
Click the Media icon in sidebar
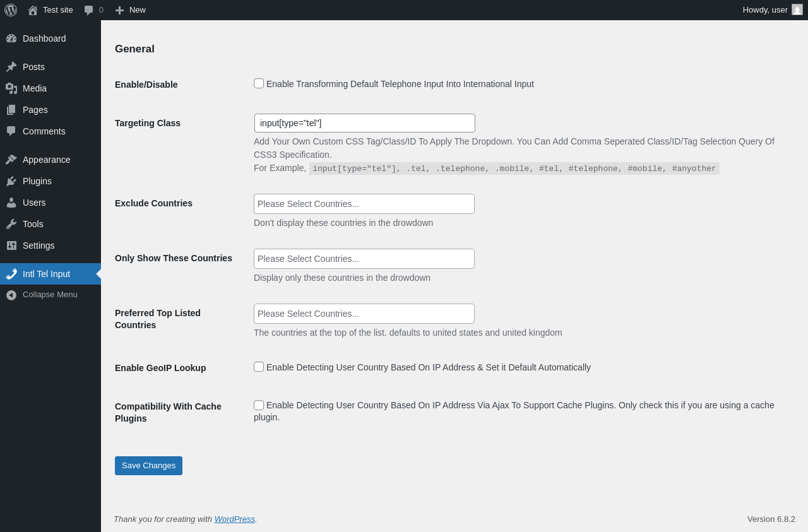coord(11,88)
